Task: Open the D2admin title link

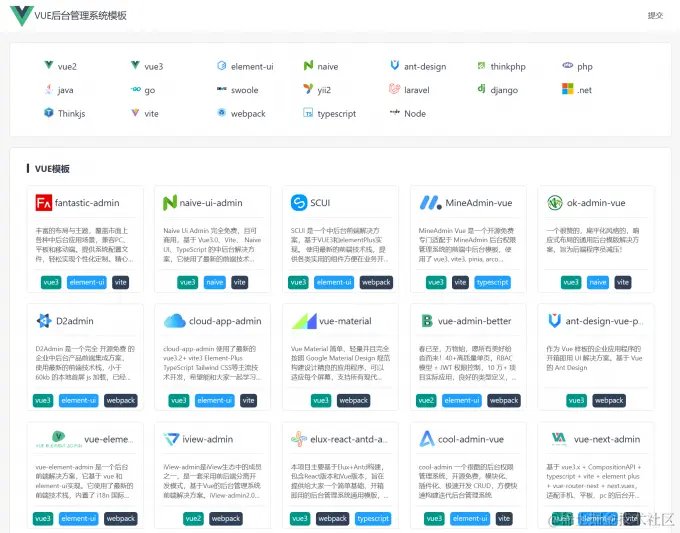Action: (75, 321)
